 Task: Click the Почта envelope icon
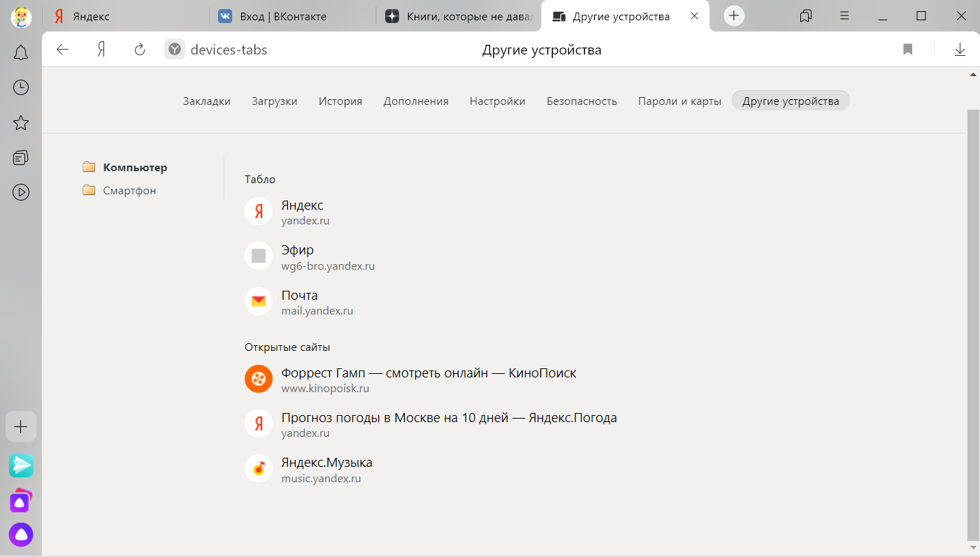[x=259, y=301]
